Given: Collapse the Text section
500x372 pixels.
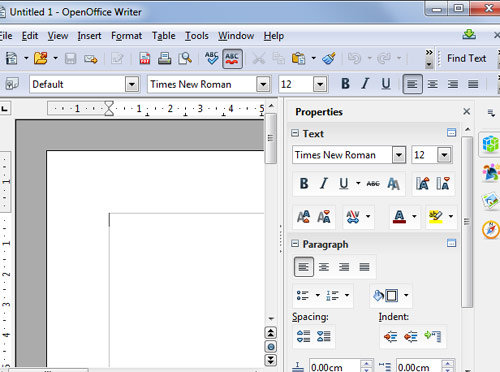Looking at the screenshot, I should coord(295,133).
